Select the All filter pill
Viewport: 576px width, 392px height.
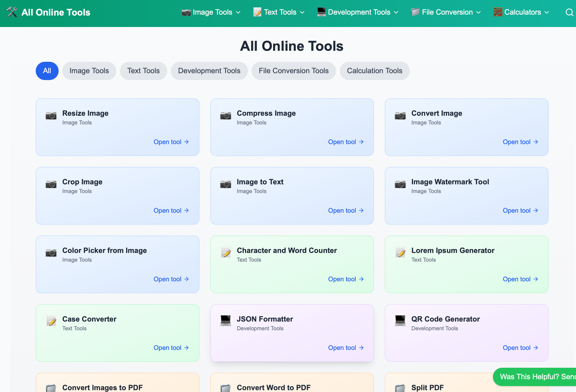tap(47, 71)
